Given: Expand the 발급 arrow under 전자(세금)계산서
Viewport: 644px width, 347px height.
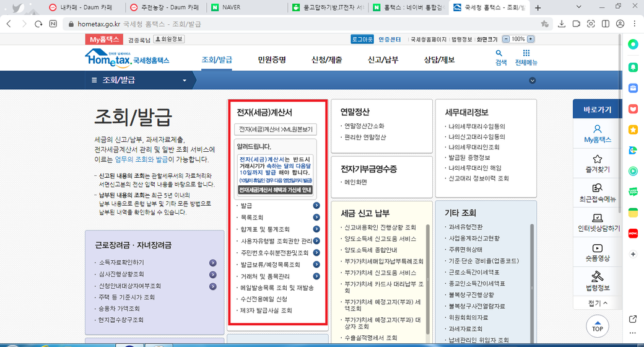Looking at the screenshot, I should [x=316, y=205].
